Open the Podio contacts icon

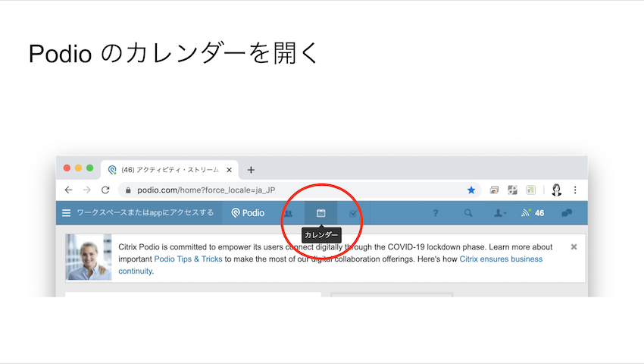point(288,213)
